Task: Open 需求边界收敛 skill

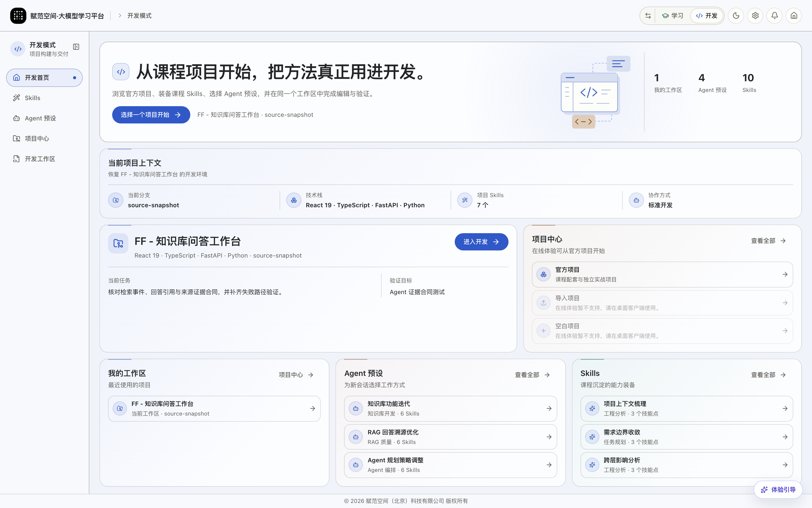Action: pyautogui.click(x=686, y=437)
